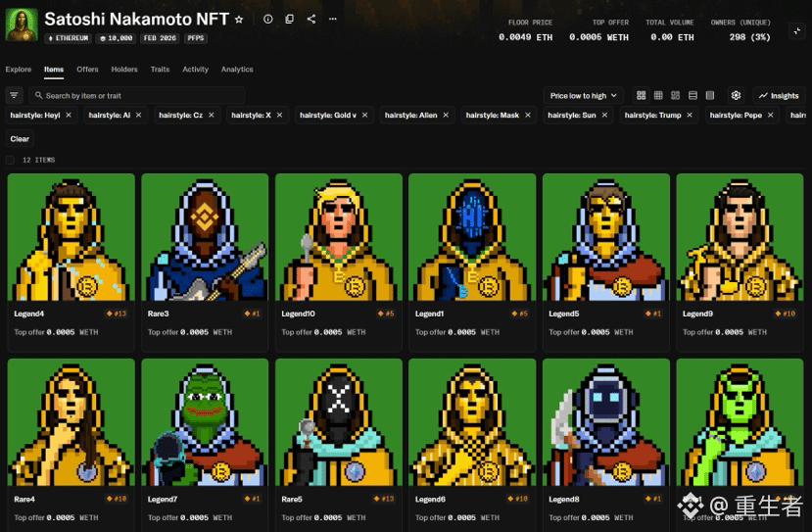Switch to the Items tab
This screenshot has height=532, width=812.
pos(54,70)
